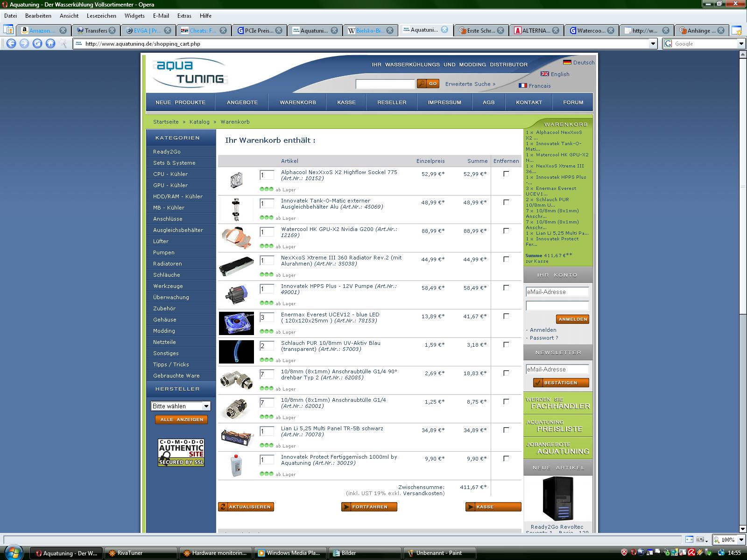Click the newsletter BESTÄTIGEN button
This screenshot has height=560, width=747.
(x=561, y=383)
